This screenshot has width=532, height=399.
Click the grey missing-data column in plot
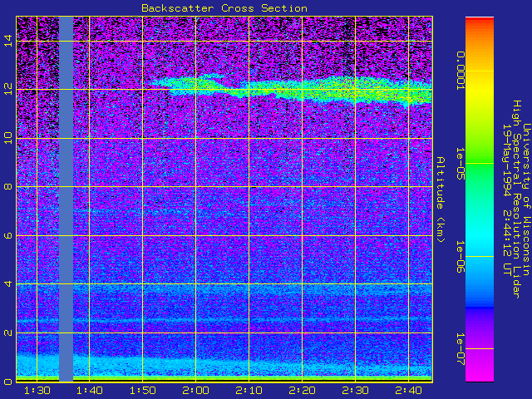pos(66,199)
